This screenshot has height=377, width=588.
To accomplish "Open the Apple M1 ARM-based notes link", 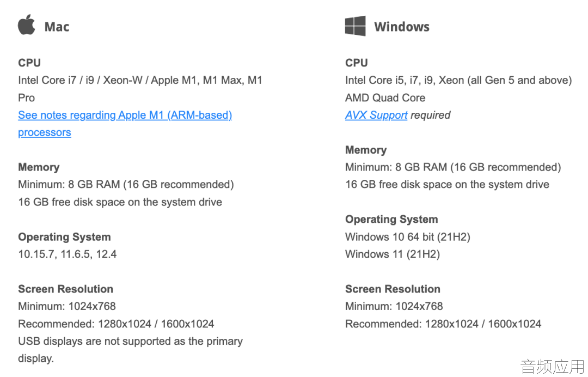I will pyautogui.click(x=125, y=124).
